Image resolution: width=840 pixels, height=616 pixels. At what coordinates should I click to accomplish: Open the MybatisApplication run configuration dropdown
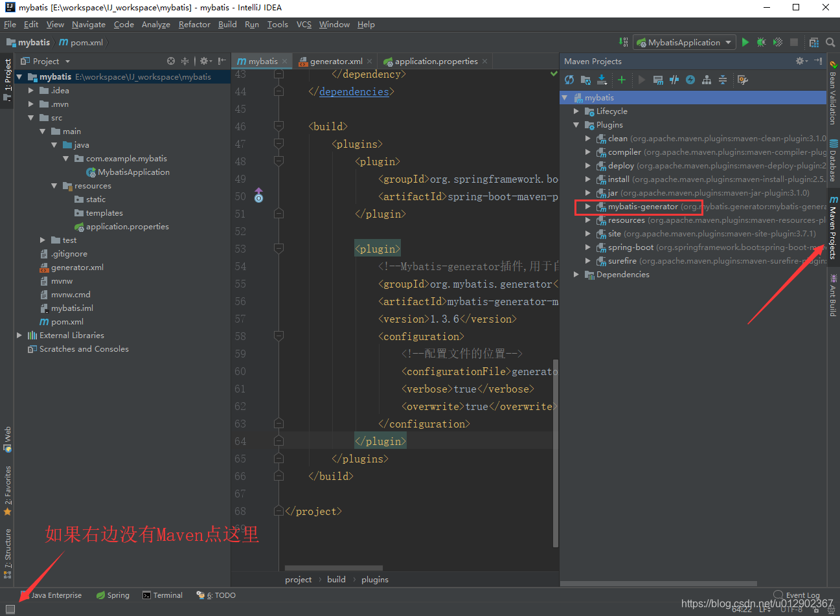pyautogui.click(x=684, y=42)
